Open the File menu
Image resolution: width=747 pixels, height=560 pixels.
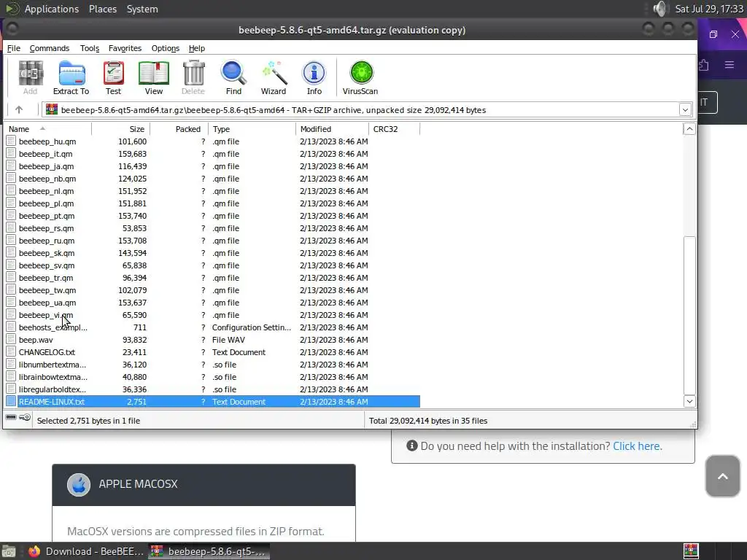pos(13,48)
